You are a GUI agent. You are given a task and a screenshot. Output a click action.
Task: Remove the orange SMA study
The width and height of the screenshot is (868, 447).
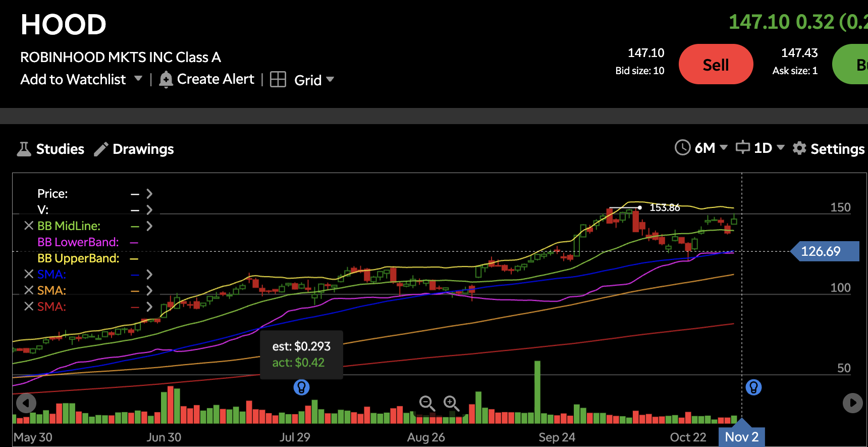(29, 291)
